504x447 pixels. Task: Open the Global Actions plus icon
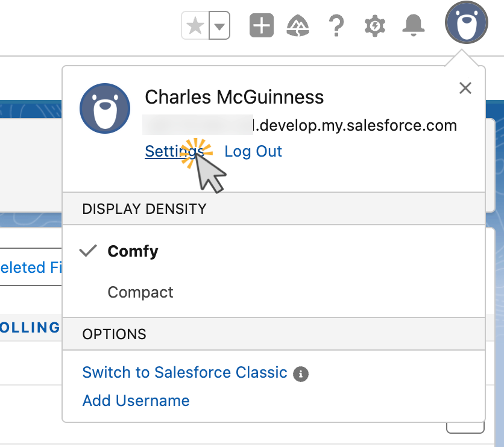pos(262,25)
